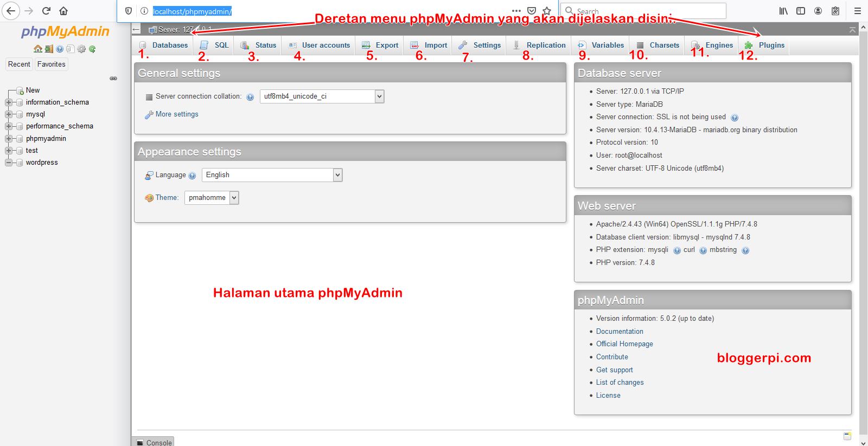868x446 pixels.
Task: Open the Import tab
Action: [x=429, y=46]
